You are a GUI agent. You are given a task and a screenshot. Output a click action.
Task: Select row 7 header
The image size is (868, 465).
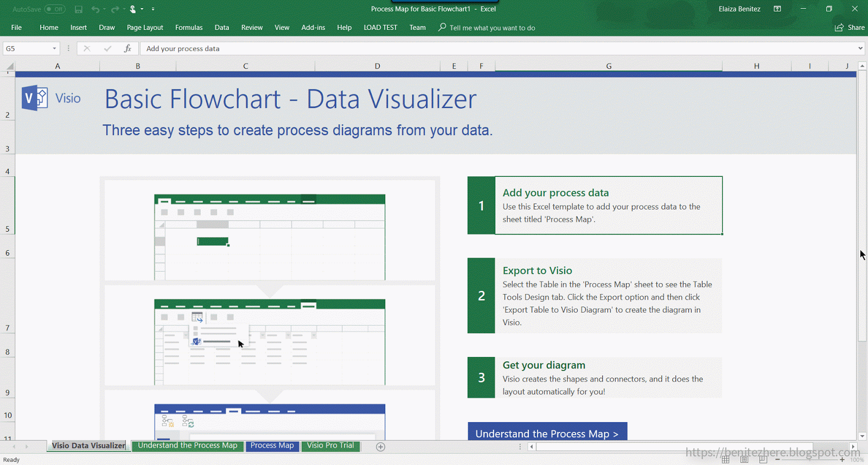(x=8, y=295)
